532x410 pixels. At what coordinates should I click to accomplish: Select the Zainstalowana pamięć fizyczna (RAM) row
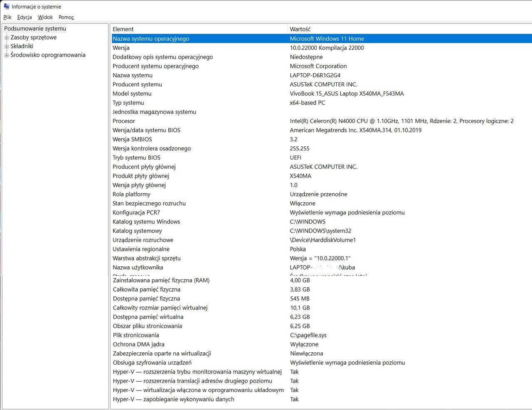pos(322,280)
